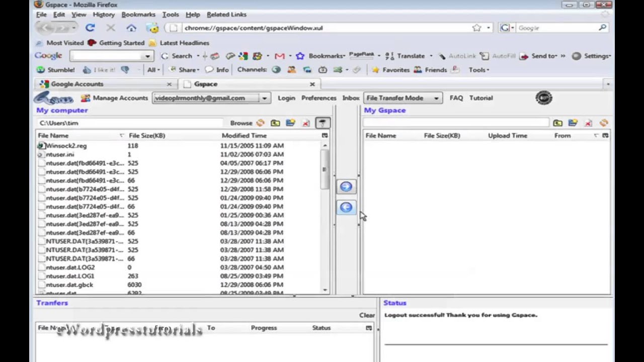
Task: Open the History menu
Action: tap(104, 15)
